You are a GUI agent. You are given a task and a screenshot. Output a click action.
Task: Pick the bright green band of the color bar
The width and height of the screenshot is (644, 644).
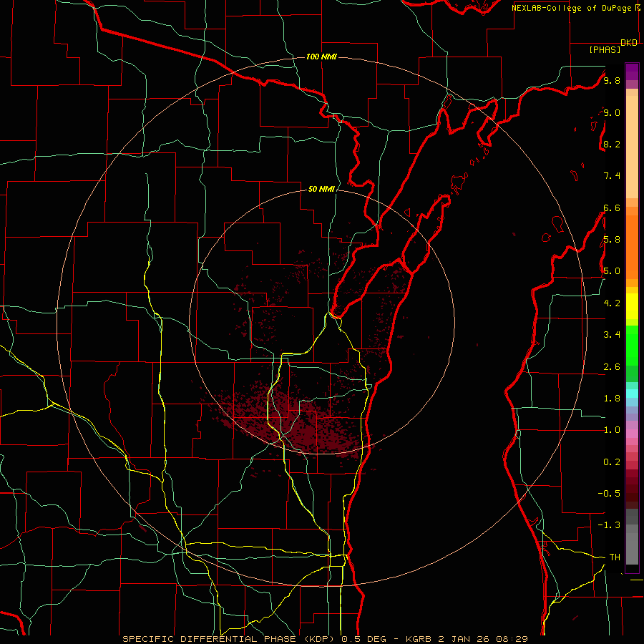[632, 345]
